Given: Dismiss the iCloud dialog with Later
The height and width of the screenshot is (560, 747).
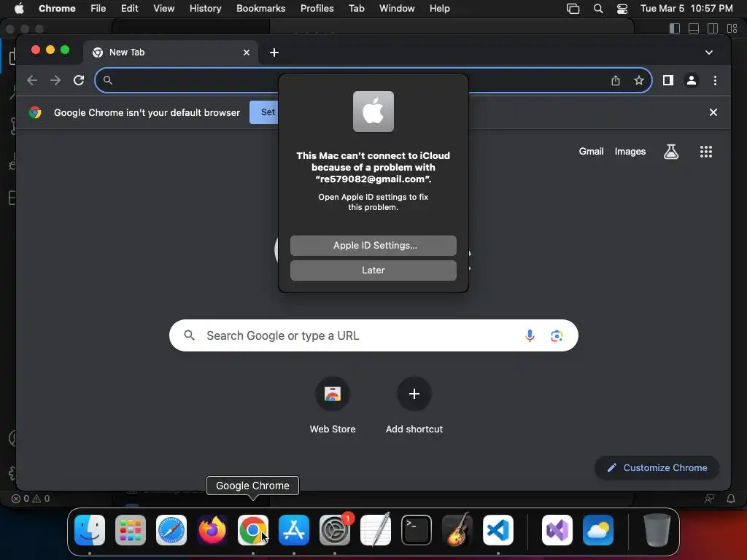Looking at the screenshot, I should coord(373,271).
